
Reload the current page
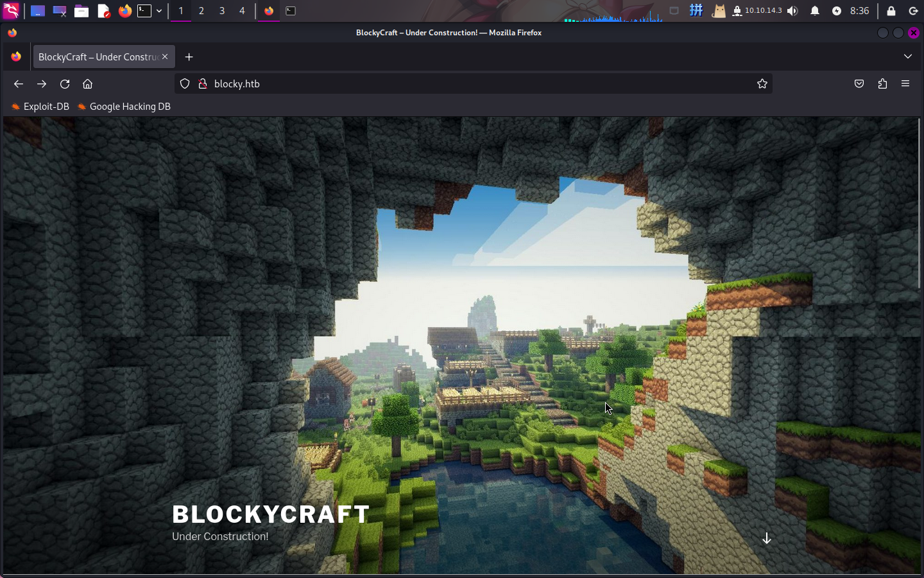(65, 84)
